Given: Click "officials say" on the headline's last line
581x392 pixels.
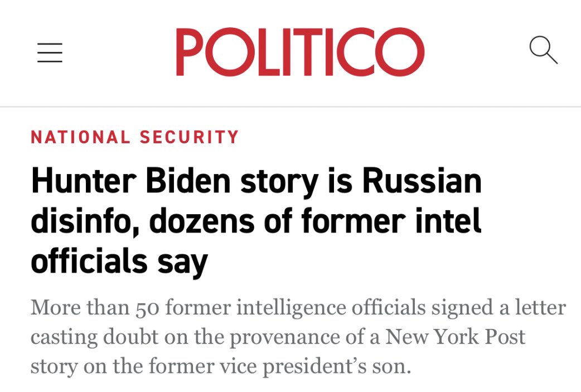Looking at the screenshot, I should click(x=119, y=260).
